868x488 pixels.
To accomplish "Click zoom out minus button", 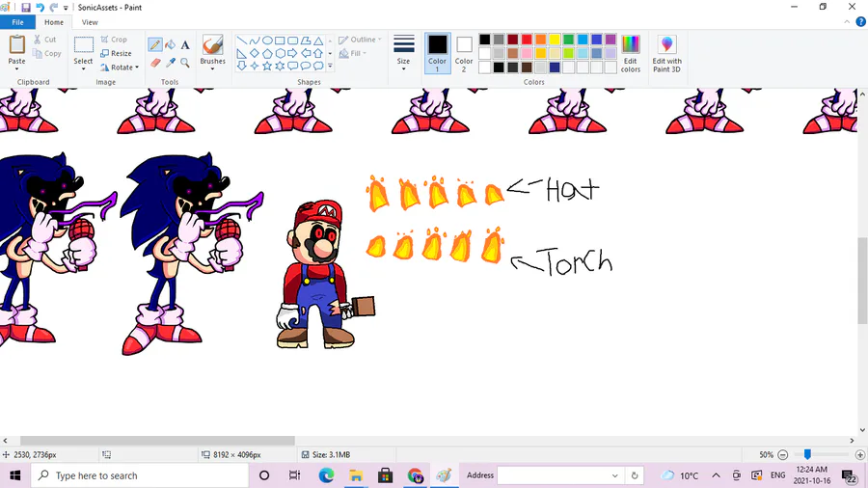I will click(x=783, y=455).
